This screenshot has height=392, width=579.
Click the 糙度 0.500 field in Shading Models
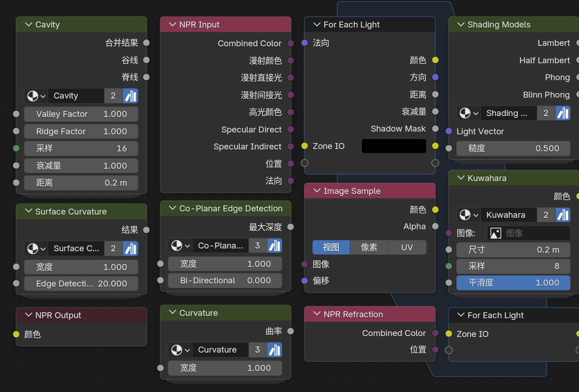(x=513, y=149)
